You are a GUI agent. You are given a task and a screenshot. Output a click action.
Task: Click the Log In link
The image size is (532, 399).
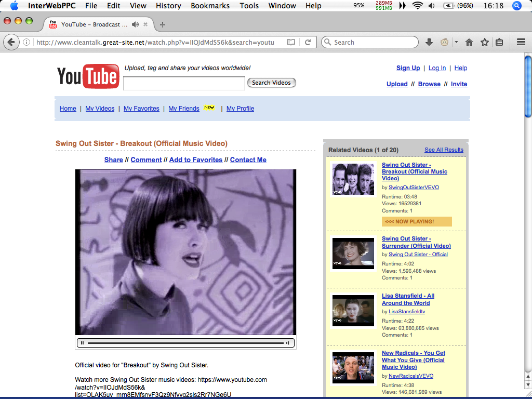point(437,68)
